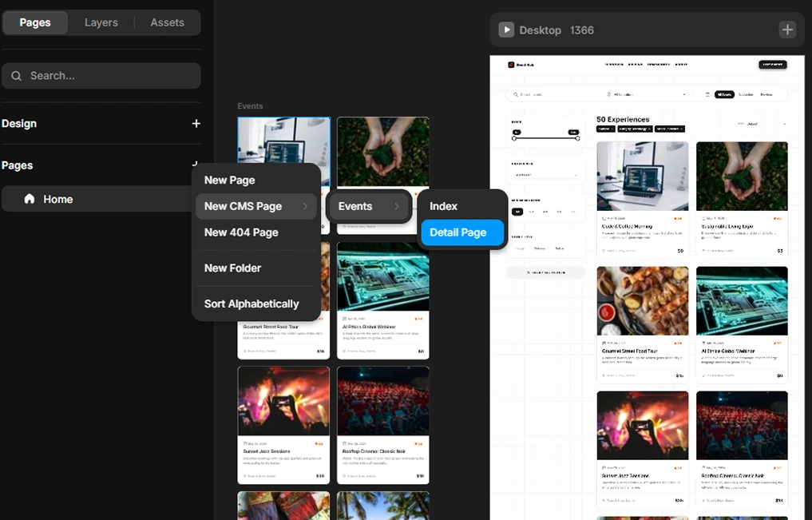812x520 pixels.
Task: Select the Events collection submenu item
Action: (369, 206)
